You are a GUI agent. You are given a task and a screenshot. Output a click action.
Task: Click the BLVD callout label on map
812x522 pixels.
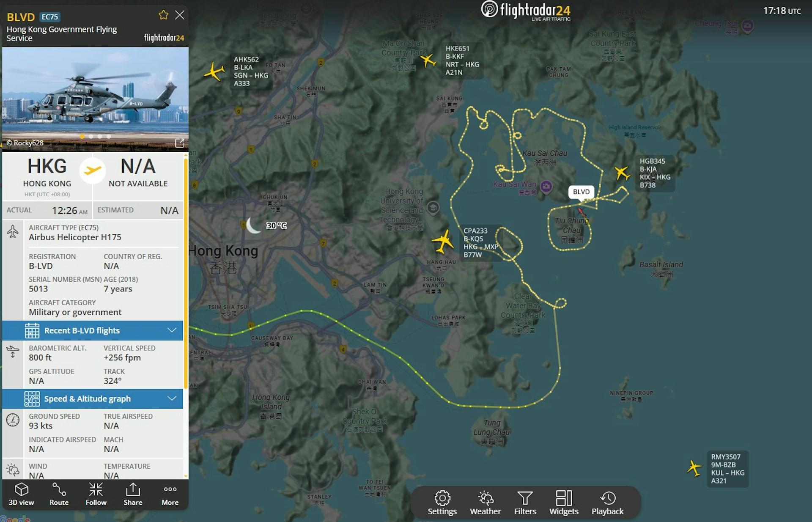coord(581,192)
